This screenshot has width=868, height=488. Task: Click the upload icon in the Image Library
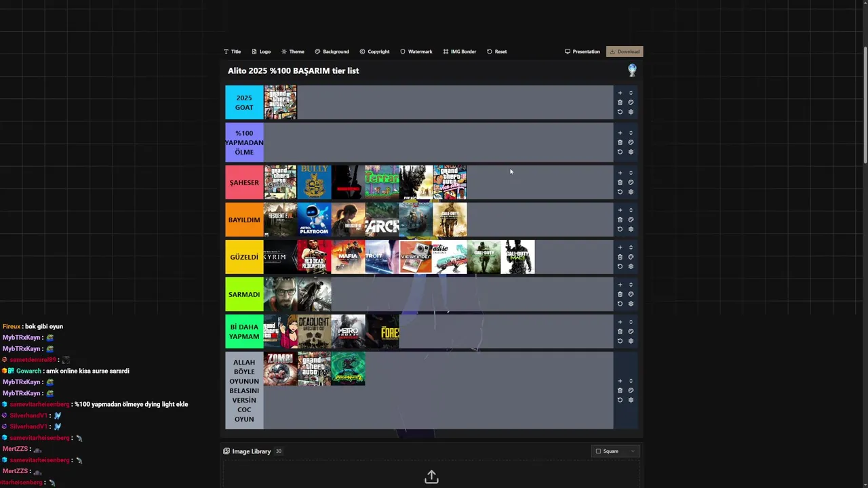431,477
